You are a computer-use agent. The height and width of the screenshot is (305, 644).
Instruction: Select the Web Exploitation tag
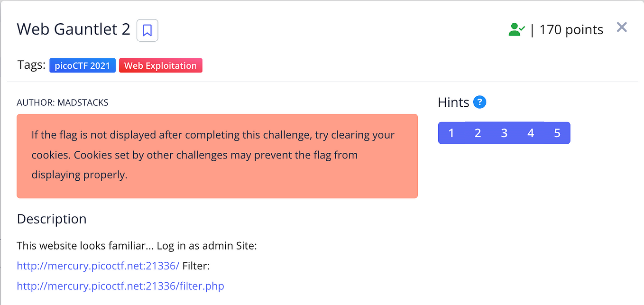161,66
